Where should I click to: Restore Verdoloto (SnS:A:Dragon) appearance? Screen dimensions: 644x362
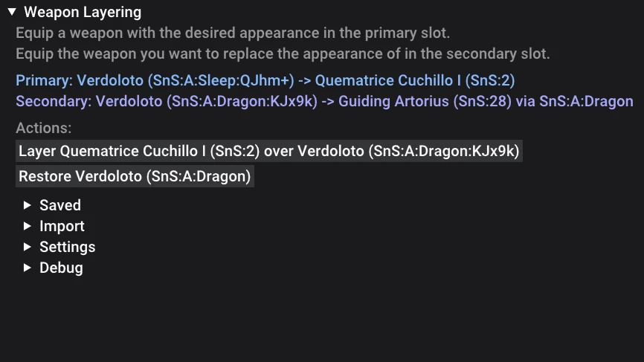point(135,176)
